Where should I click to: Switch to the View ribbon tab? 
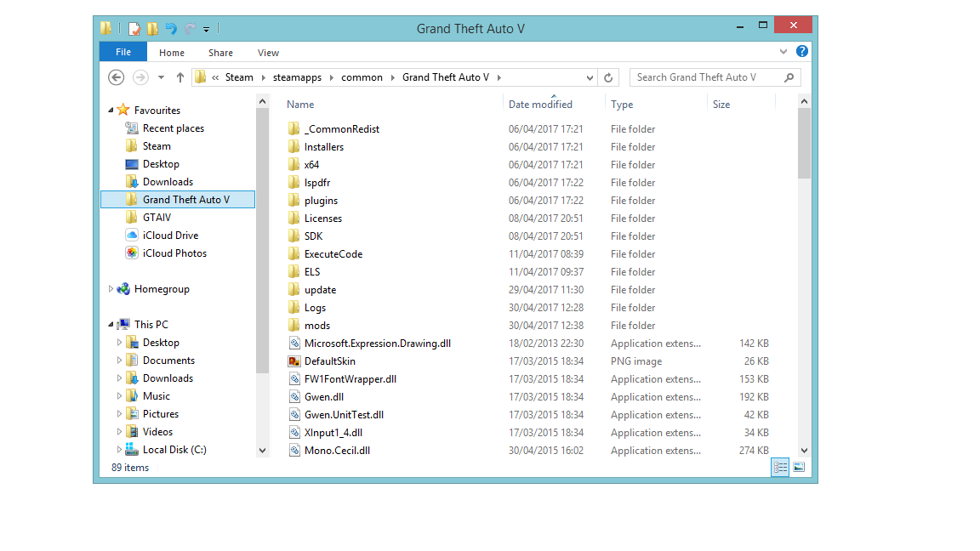(x=268, y=53)
